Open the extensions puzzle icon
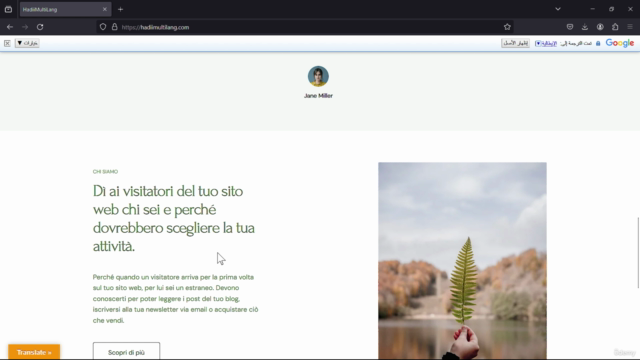Image resolution: width=640 pixels, height=360 pixels. point(615,27)
